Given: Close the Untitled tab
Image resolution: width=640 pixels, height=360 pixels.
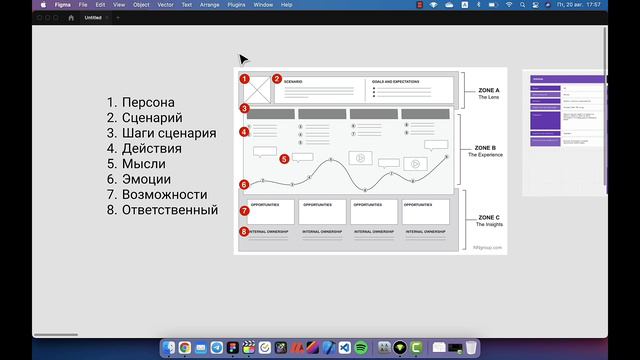Looking at the screenshot, I should coord(107,18).
